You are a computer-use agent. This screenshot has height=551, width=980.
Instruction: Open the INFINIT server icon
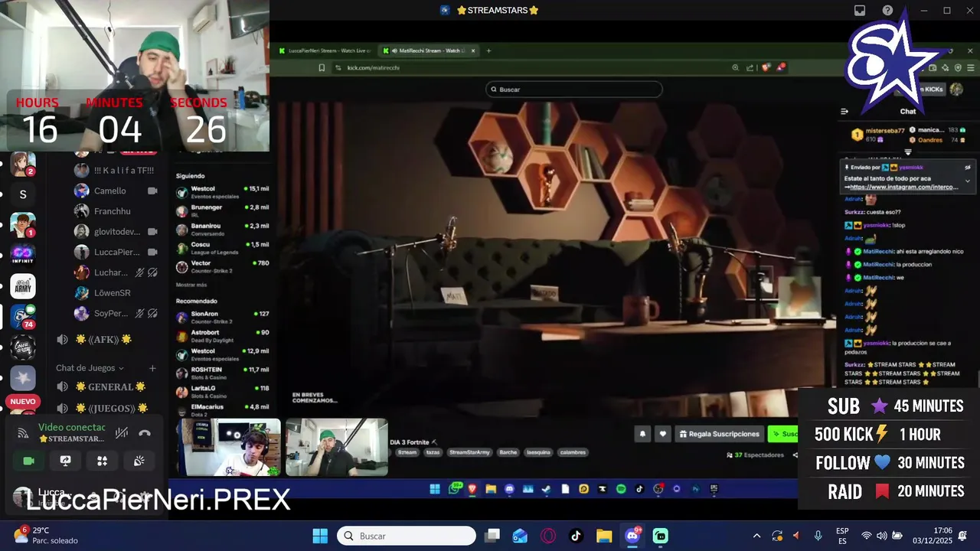pos(23,254)
